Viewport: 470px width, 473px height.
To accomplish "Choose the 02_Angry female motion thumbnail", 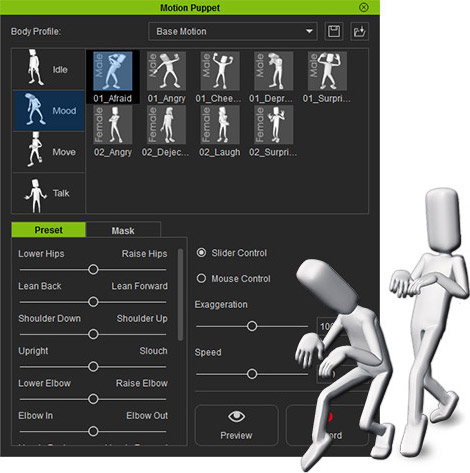I will 113,125.
